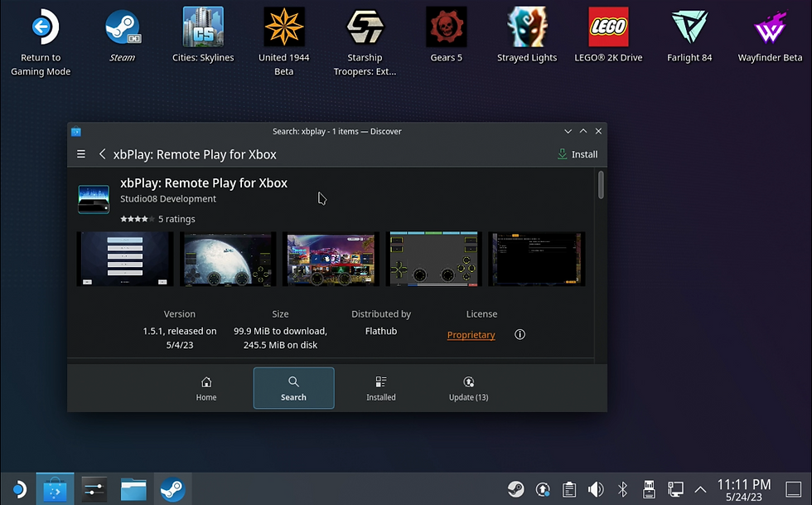
Task: Open the clock showing 11:11 PM
Action: tap(744, 490)
